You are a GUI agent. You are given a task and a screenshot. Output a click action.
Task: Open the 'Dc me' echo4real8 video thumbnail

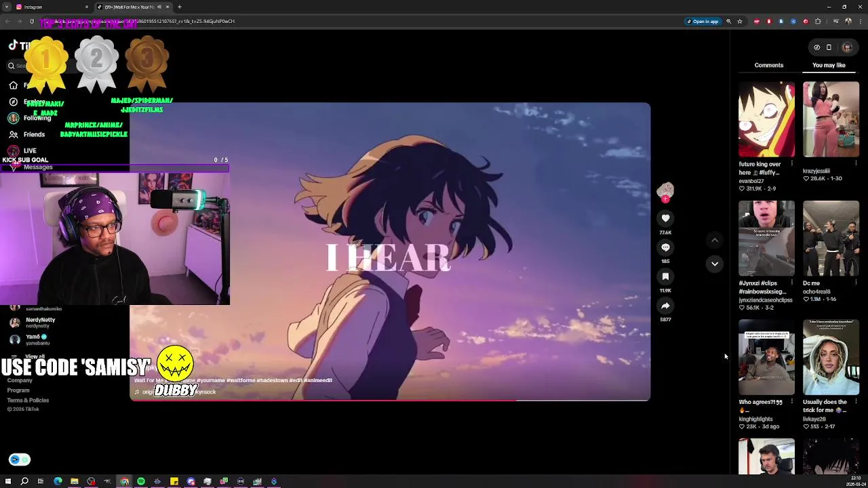pos(831,239)
